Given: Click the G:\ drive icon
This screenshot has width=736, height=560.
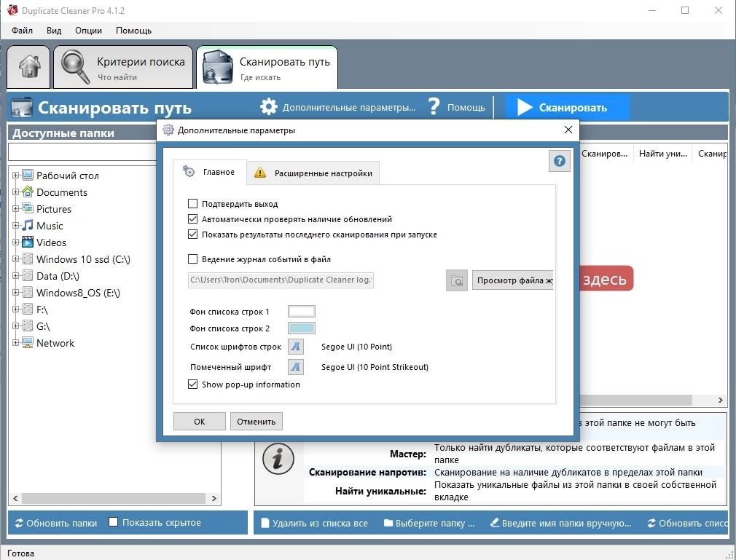Looking at the screenshot, I should tap(28, 326).
